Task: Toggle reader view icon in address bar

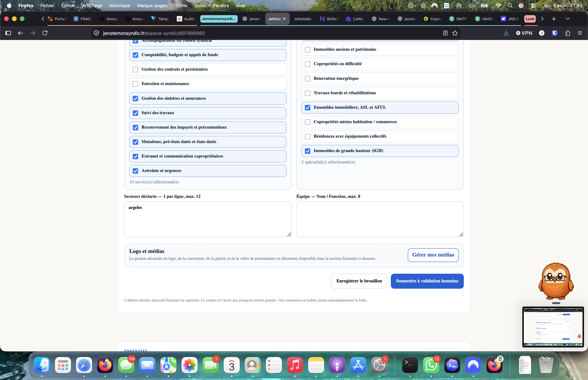Action: pyautogui.click(x=445, y=33)
